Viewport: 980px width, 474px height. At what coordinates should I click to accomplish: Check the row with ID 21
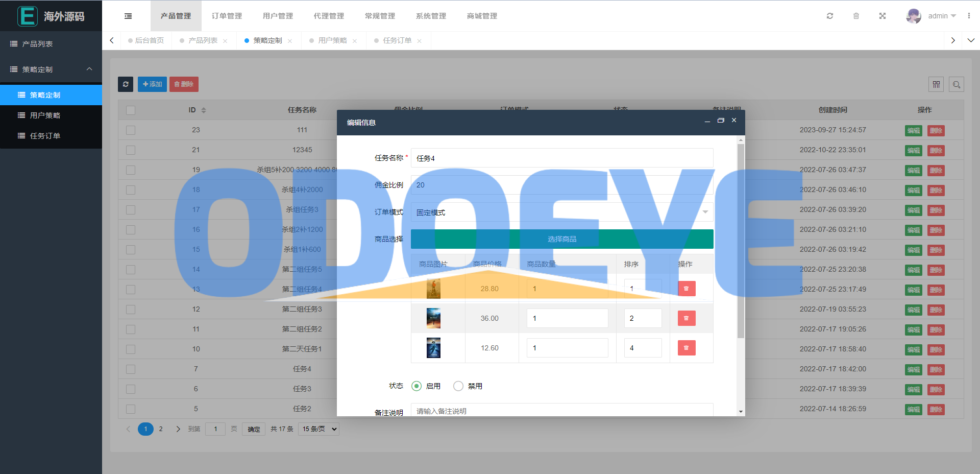(x=131, y=150)
